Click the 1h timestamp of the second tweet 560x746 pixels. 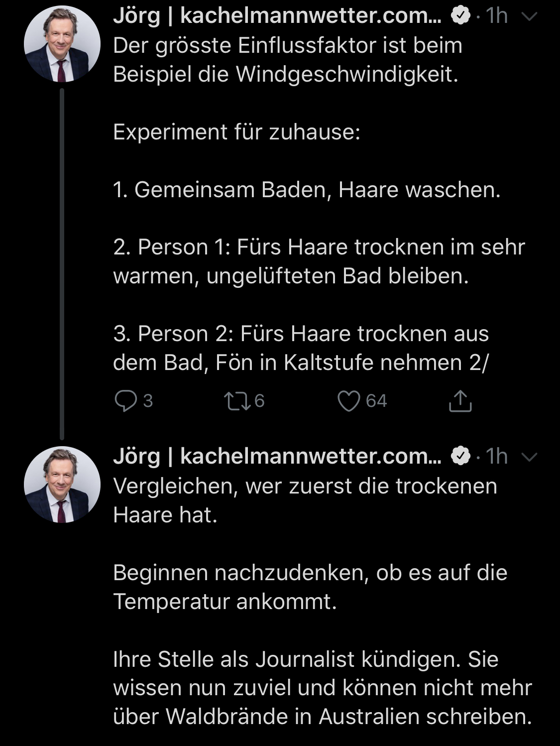pos(497,456)
